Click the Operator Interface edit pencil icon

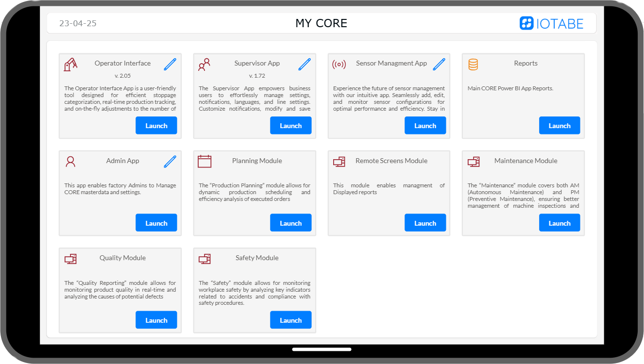point(170,64)
